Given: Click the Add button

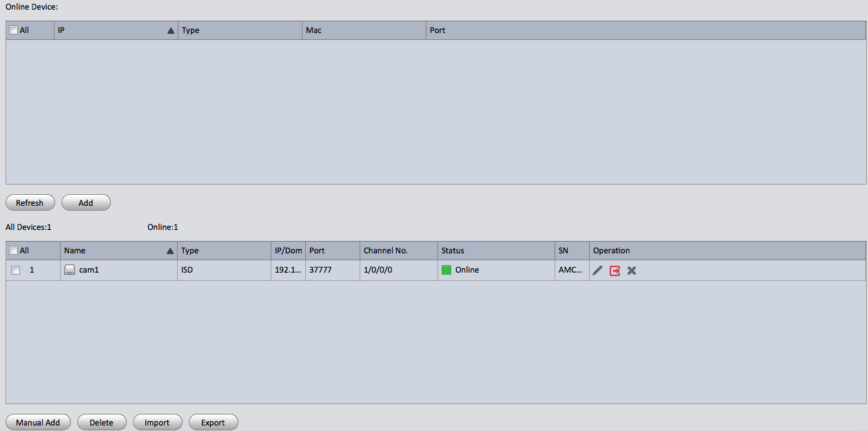Looking at the screenshot, I should point(85,203).
